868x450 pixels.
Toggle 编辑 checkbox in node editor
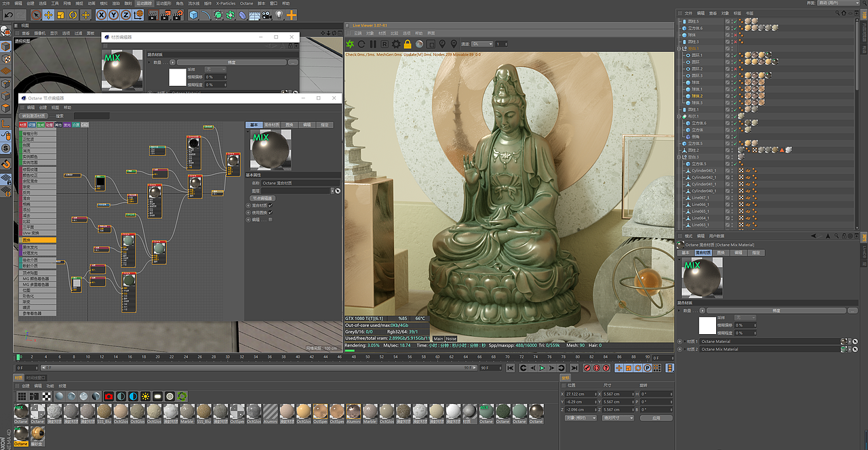pyautogui.click(x=271, y=220)
